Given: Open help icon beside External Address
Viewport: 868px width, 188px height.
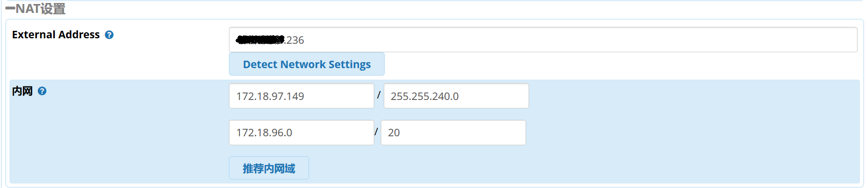Looking at the screenshot, I should [x=109, y=35].
